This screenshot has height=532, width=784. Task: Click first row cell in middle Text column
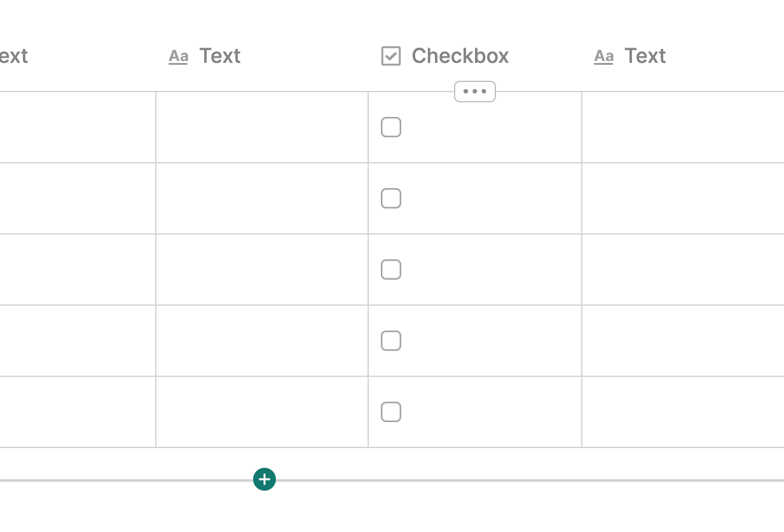(262, 127)
